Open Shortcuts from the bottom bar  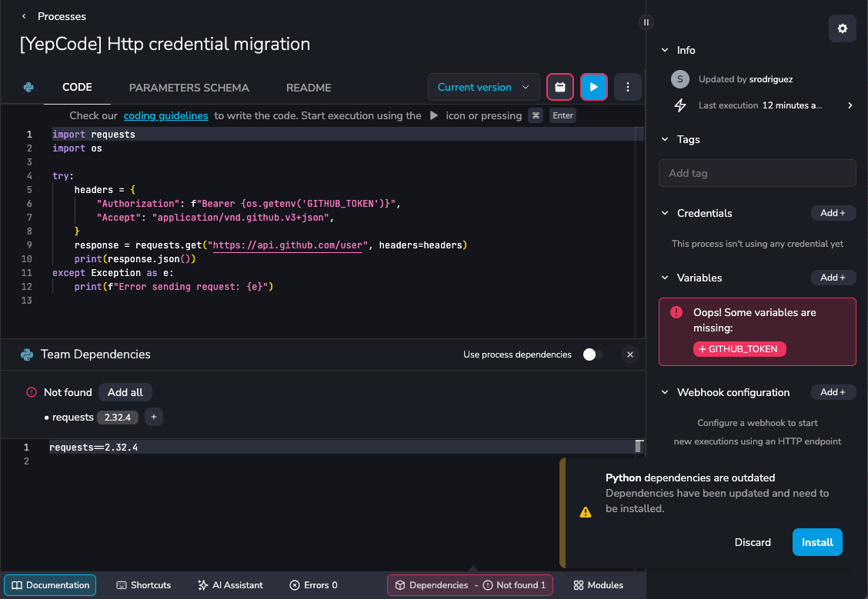[143, 585]
